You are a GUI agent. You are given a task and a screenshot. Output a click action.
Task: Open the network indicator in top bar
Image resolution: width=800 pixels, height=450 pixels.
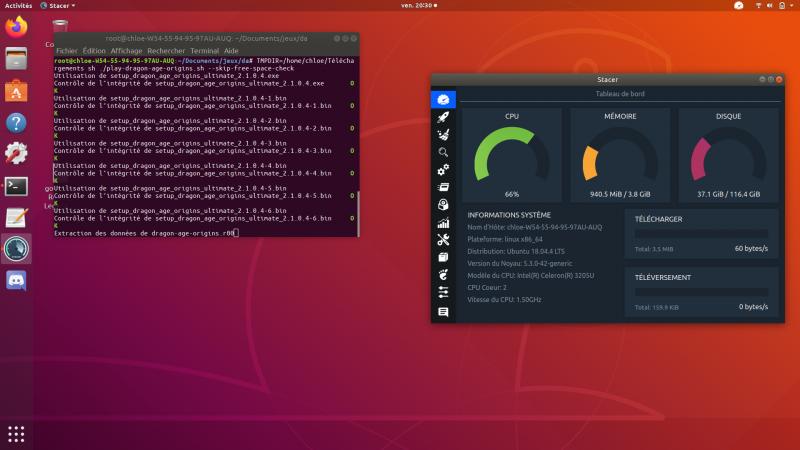tap(758, 6)
